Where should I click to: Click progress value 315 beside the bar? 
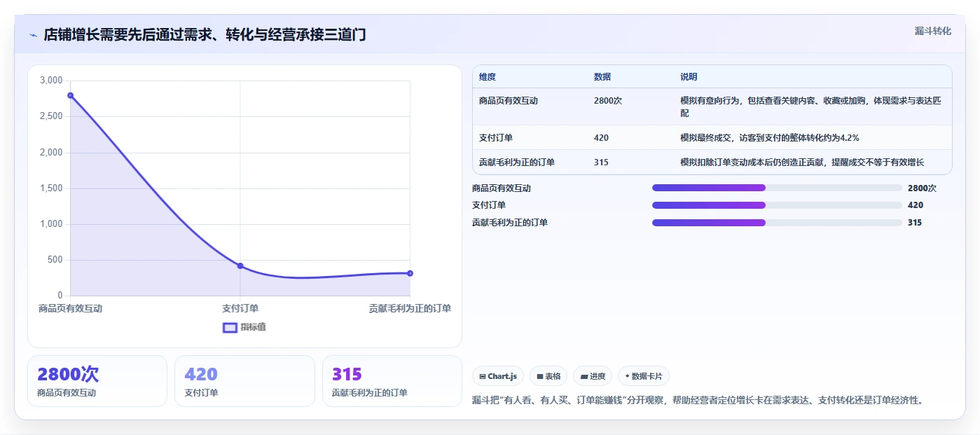(915, 223)
